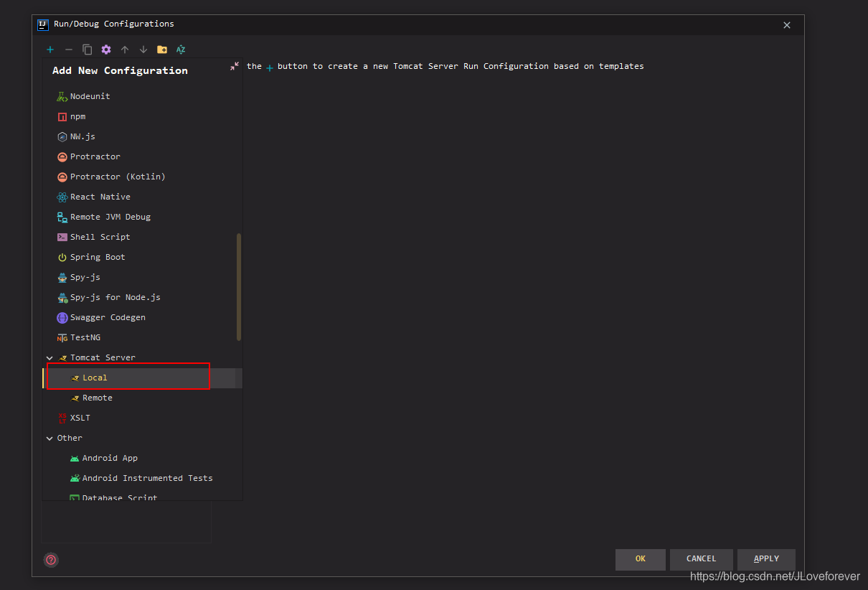The image size is (868, 590).
Task: Choose npm from the list
Action: [x=142, y=116]
